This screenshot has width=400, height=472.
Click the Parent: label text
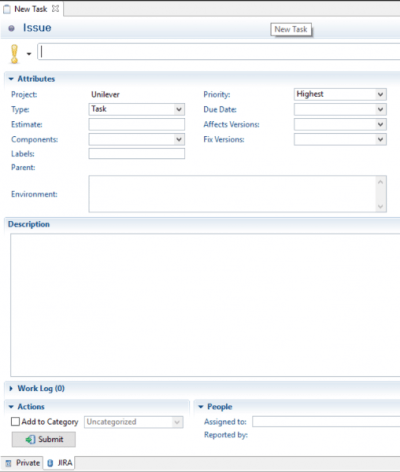pos(23,167)
